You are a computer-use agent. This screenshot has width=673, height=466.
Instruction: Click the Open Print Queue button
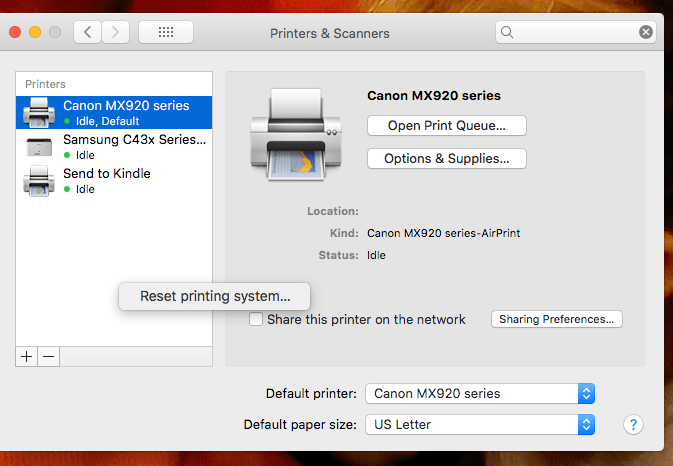pos(446,125)
